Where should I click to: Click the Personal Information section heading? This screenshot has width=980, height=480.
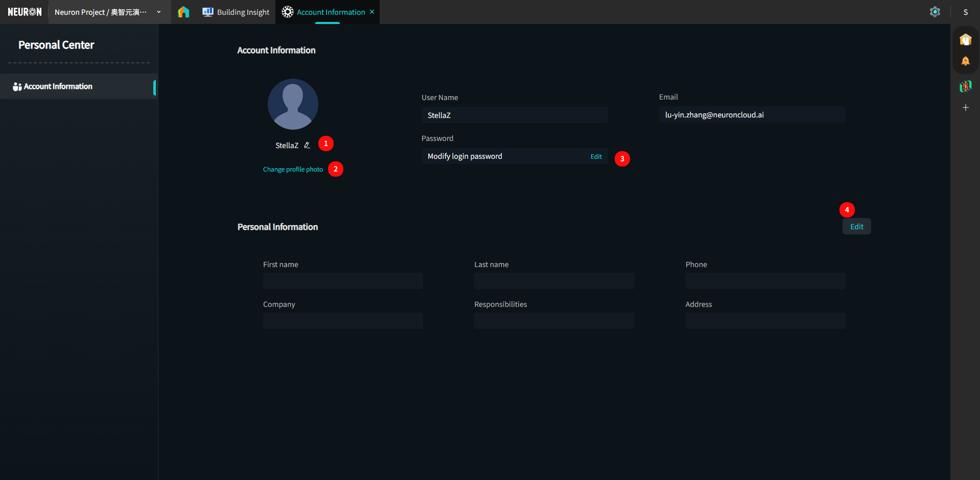pyautogui.click(x=277, y=227)
